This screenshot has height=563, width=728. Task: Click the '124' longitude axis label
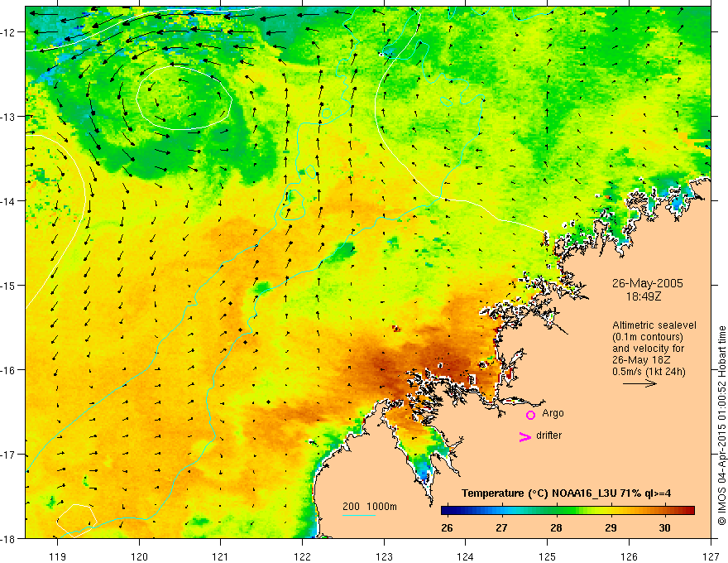point(466,556)
